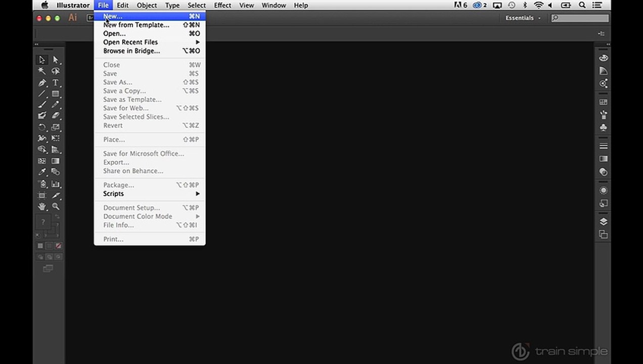Select the Perspective Grid tool
The height and width of the screenshot is (364, 643).
(56, 150)
